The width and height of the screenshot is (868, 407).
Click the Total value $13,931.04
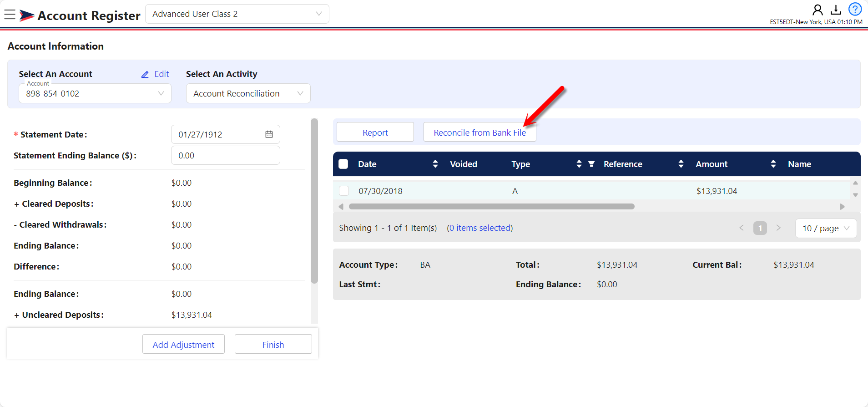617,265
